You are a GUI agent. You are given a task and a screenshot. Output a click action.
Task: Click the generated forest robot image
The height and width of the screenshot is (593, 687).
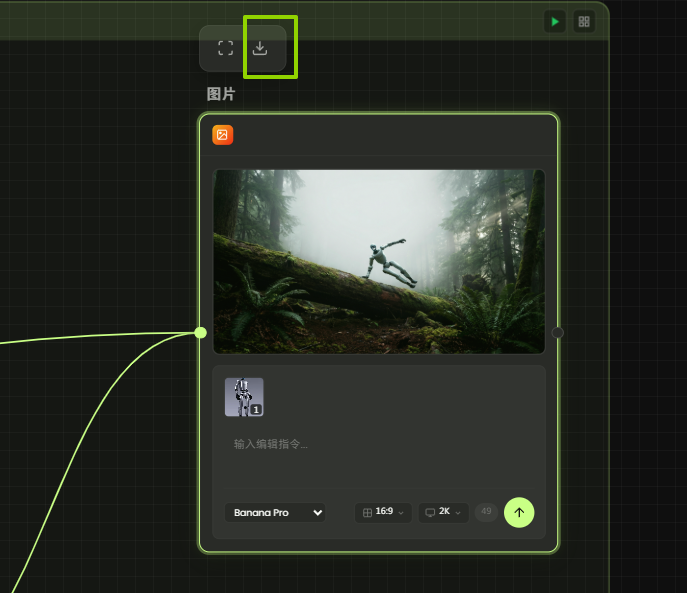(379, 260)
